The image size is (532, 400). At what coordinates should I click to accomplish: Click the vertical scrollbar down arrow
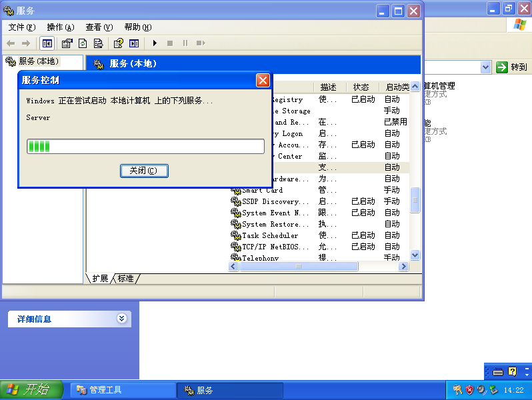[415, 255]
